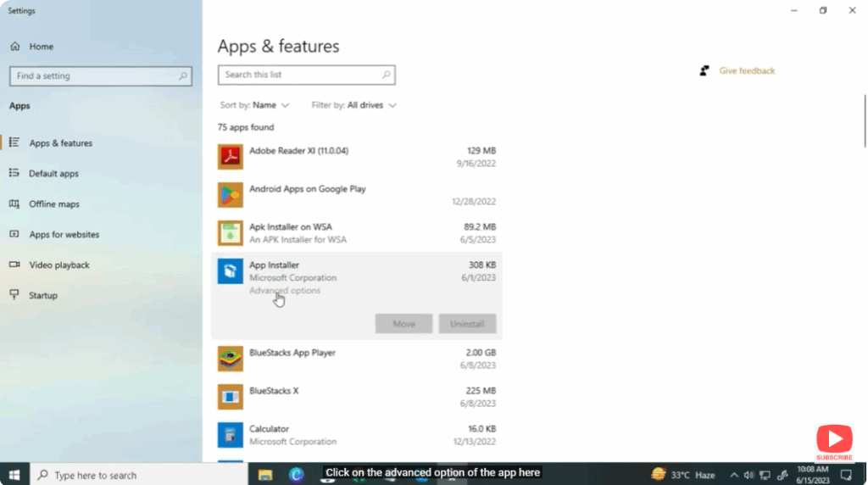Open the Windows Start menu button
The height and width of the screenshot is (485, 868).
(14, 475)
